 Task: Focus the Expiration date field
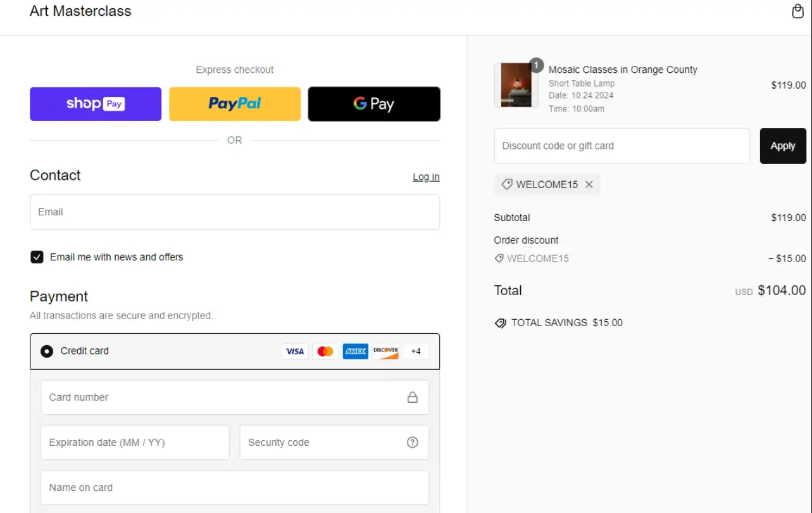(135, 443)
